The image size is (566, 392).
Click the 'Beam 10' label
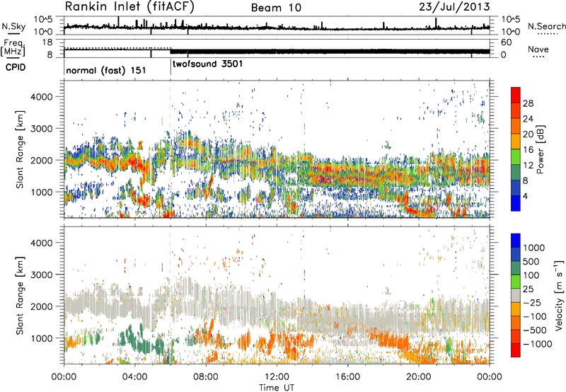pos(276,8)
